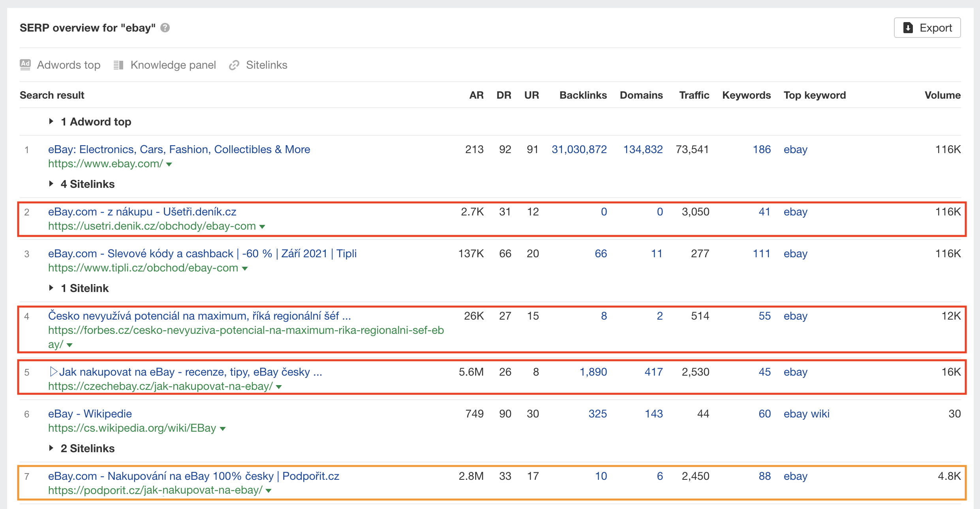Image resolution: width=980 pixels, height=509 pixels.
Task: Click keywords value 111 for Tipli
Action: click(762, 253)
